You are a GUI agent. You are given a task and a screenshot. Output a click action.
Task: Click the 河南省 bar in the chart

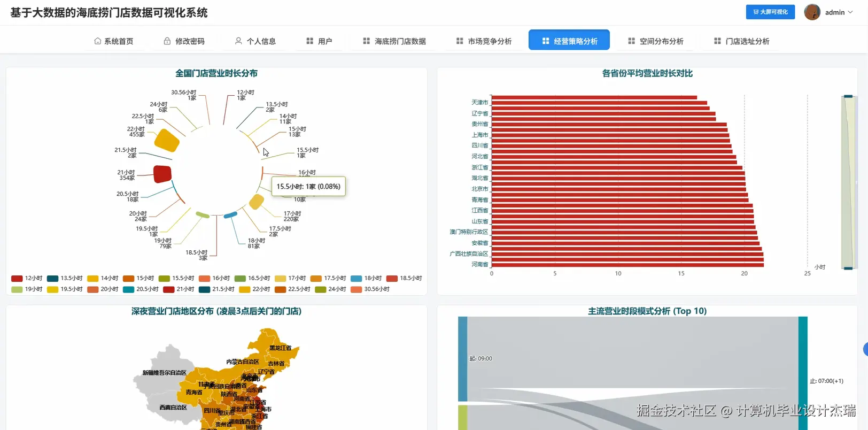[627, 265]
